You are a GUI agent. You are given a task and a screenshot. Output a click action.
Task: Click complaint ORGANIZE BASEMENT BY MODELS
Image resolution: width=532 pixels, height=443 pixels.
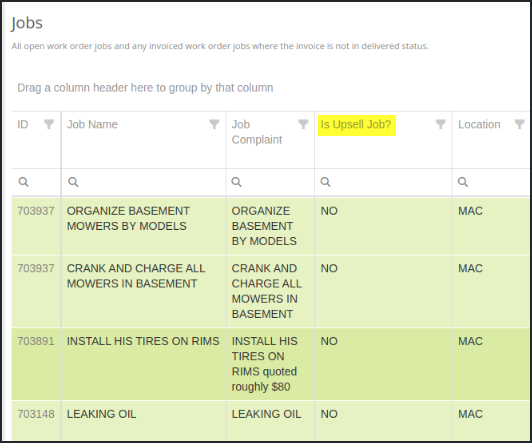[x=264, y=226]
